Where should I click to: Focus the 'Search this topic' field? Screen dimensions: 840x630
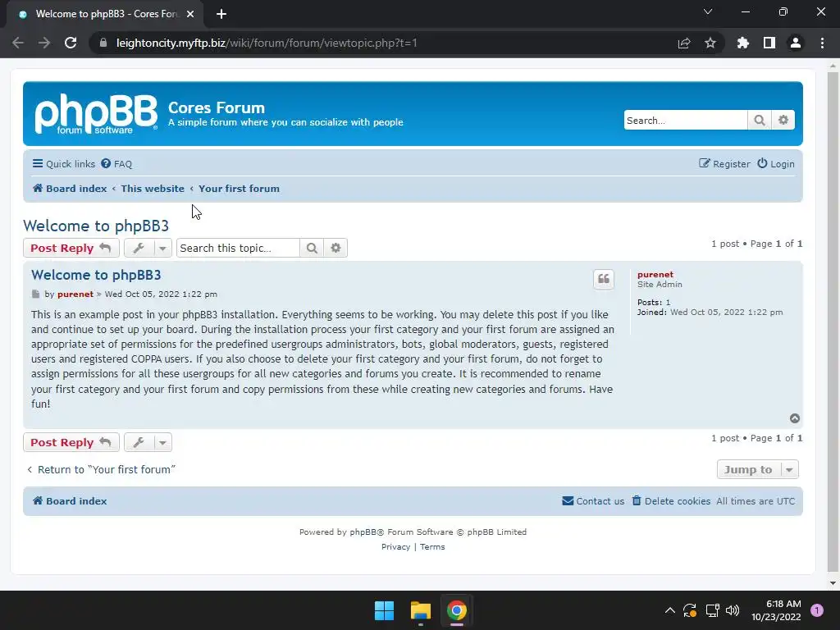pos(238,248)
